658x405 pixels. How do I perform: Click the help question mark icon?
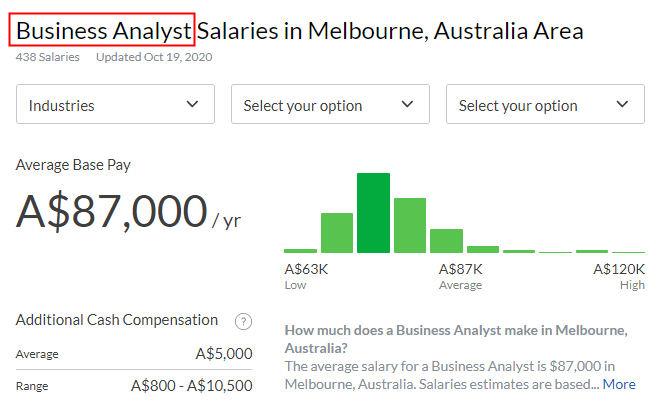[x=243, y=322]
